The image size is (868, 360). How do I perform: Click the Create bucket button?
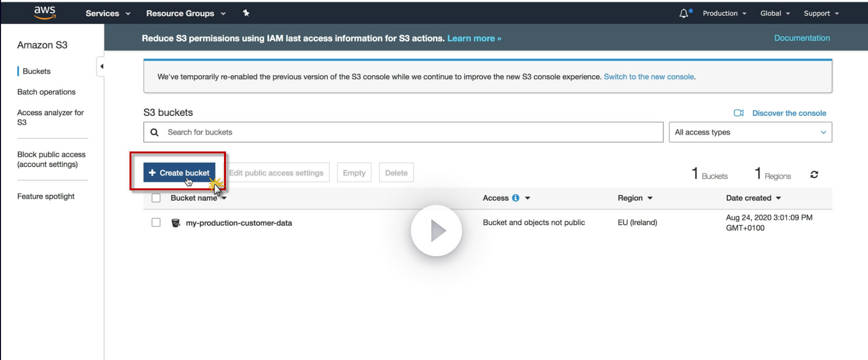(x=179, y=173)
